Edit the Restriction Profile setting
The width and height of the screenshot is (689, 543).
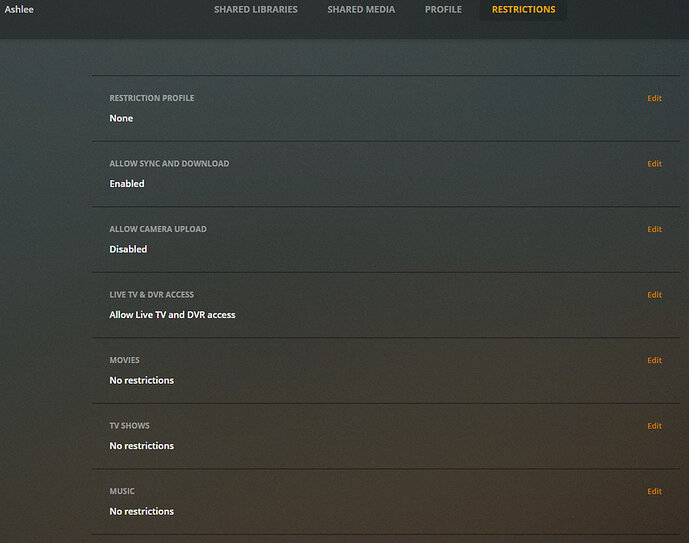coord(654,98)
